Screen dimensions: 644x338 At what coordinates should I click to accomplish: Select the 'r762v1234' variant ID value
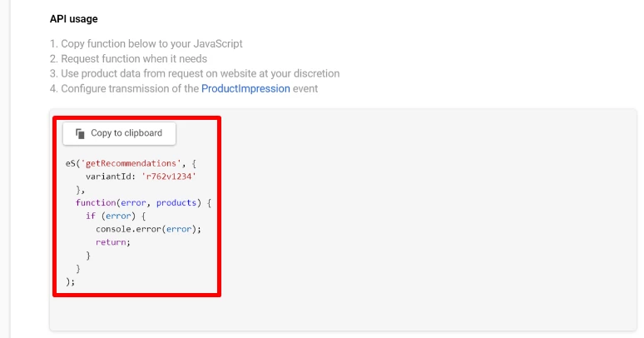coord(169,176)
